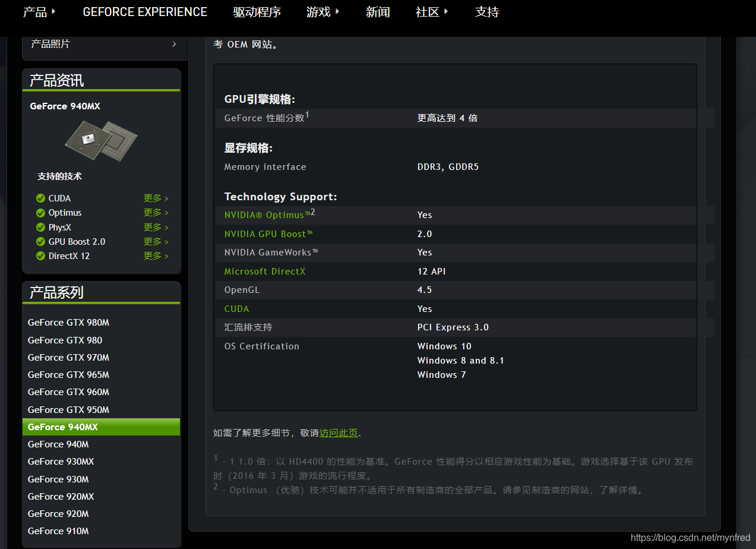Image resolution: width=756 pixels, height=549 pixels.
Task: Select highlighted GeForce 940MX series entry
Action: (101, 427)
